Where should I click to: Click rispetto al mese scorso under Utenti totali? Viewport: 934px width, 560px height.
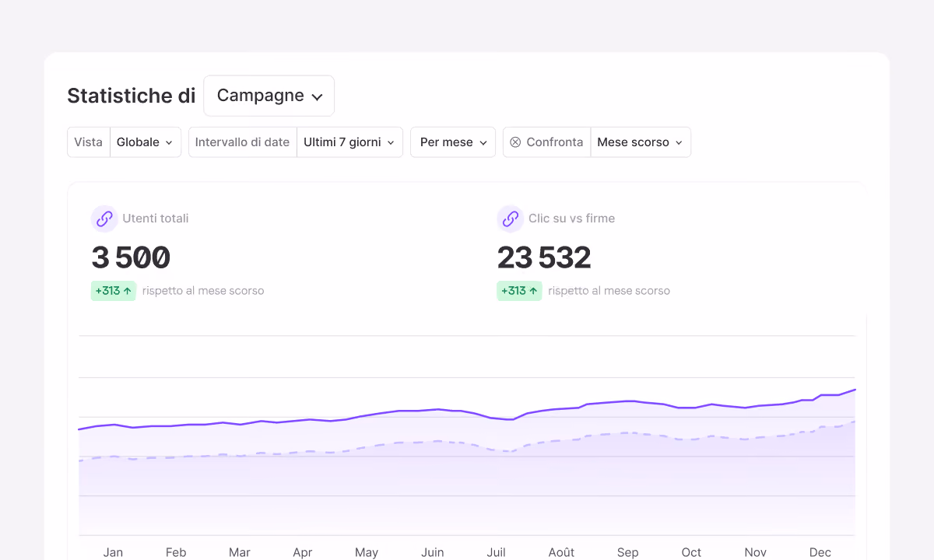click(x=203, y=291)
